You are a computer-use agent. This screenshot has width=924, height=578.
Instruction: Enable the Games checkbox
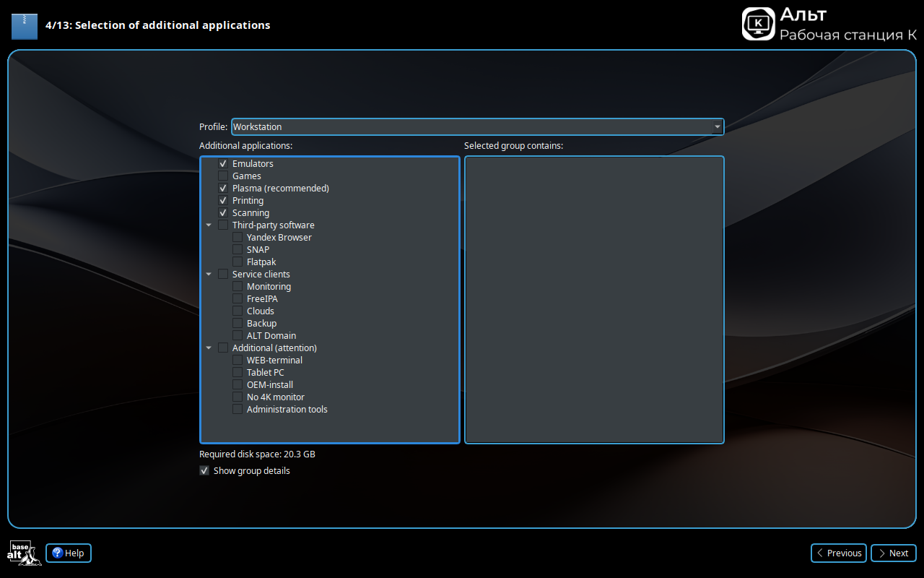click(223, 176)
